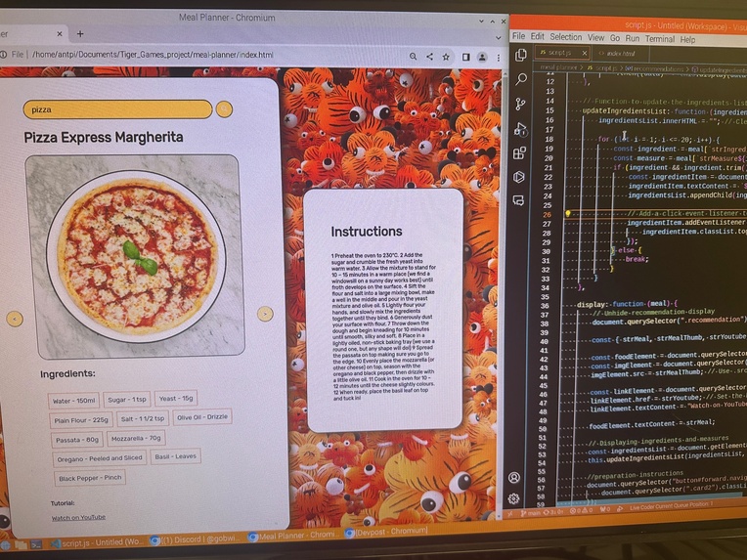Toggle the Yeast - 15g ingredient
Image resolution: width=747 pixels, height=560 pixels.
[176, 398]
